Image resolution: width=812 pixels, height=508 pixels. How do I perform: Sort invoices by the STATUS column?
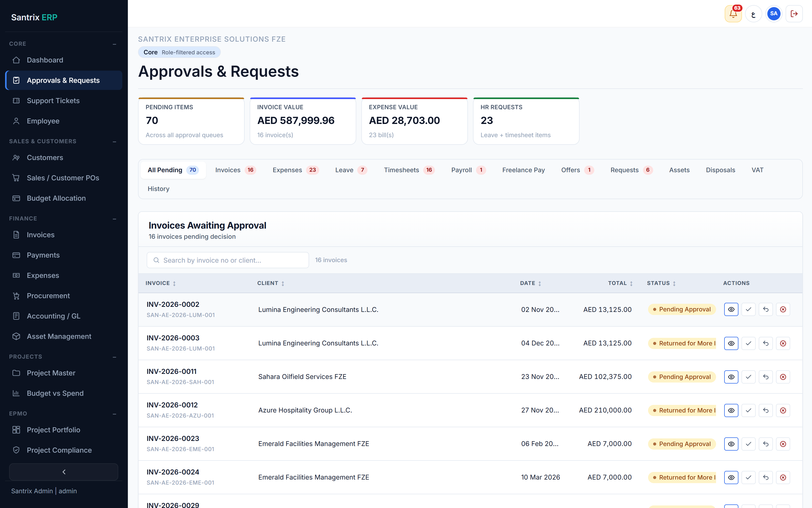click(661, 283)
